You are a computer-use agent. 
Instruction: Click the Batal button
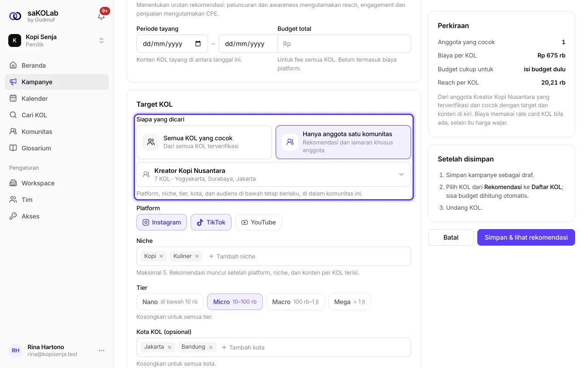451,237
